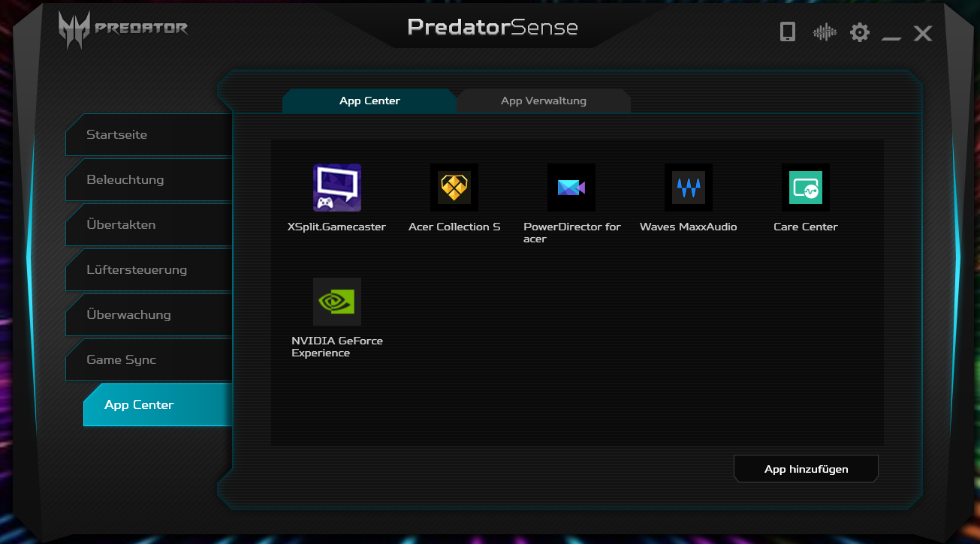Open Waves MaxxAudio icon
The image size is (980, 544).
point(689,188)
